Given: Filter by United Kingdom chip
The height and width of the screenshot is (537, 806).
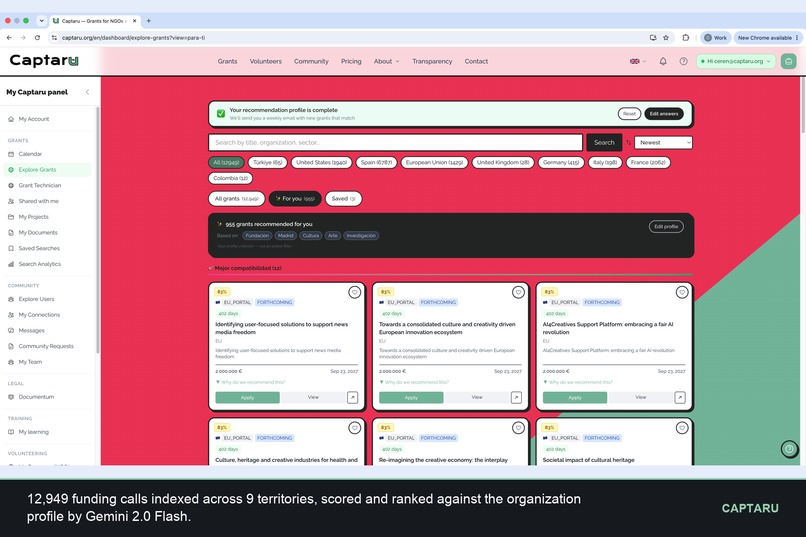Looking at the screenshot, I should [x=503, y=162].
